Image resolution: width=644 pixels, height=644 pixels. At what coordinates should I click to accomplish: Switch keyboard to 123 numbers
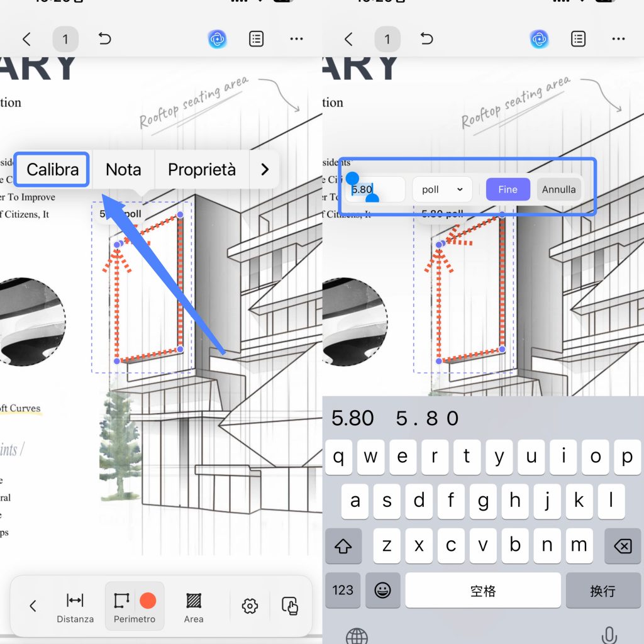coord(343,590)
